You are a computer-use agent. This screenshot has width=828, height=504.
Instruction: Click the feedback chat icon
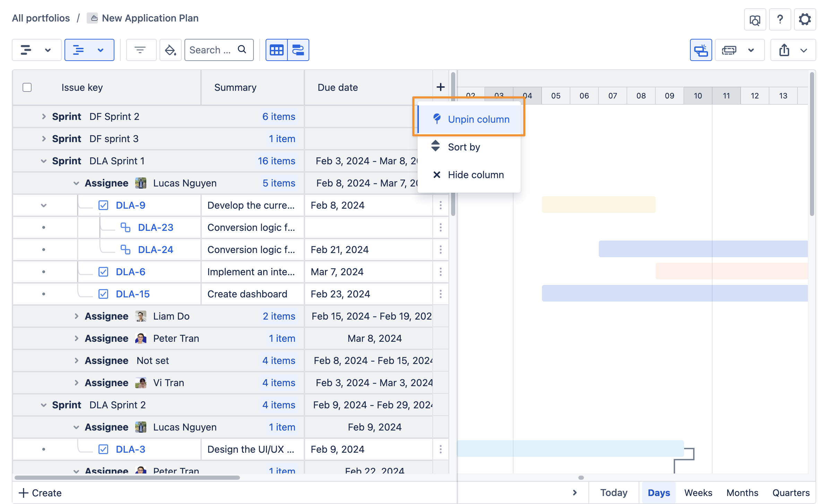[x=754, y=20]
